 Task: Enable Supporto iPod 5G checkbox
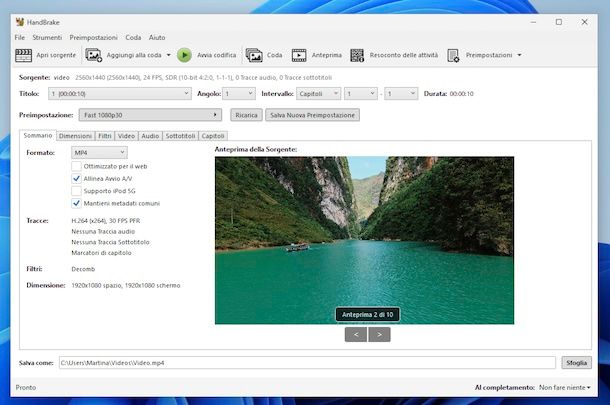[x=76, y=191]
